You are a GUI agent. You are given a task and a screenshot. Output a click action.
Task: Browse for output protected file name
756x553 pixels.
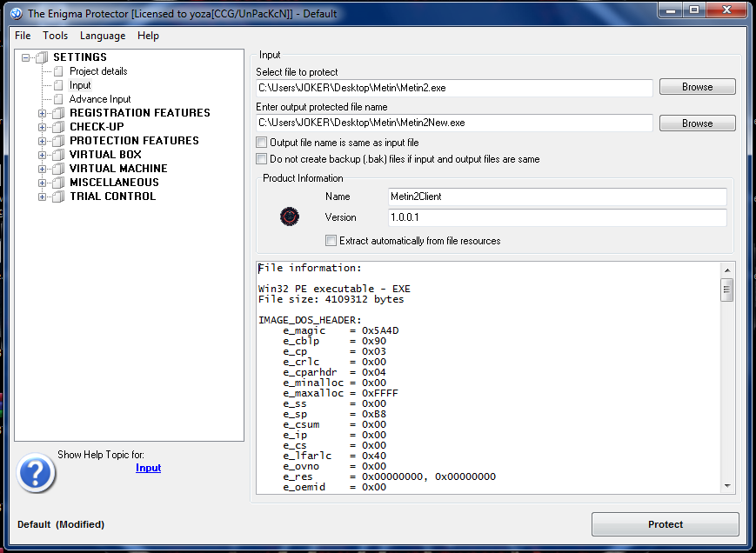(697, 123)
